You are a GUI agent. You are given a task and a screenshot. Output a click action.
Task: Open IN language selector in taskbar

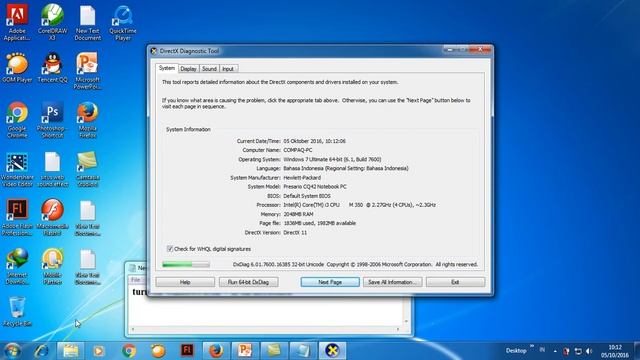point(542,350)
